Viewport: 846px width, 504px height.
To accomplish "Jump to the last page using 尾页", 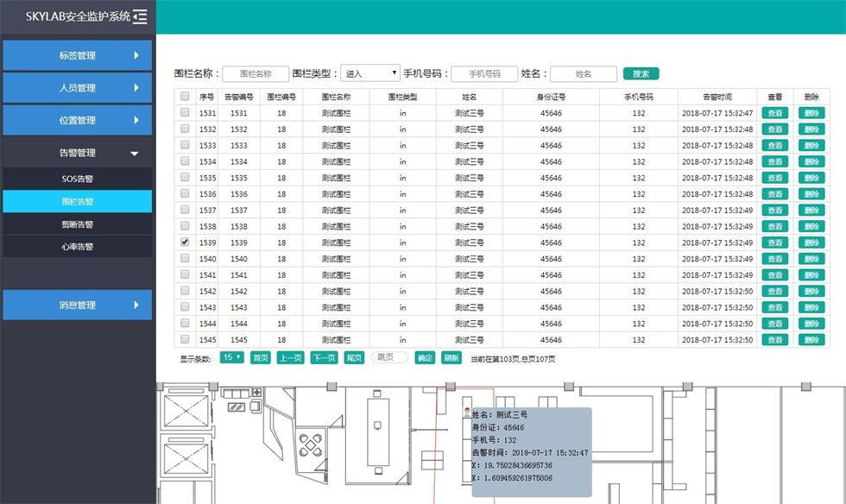I will click(354, 356).
